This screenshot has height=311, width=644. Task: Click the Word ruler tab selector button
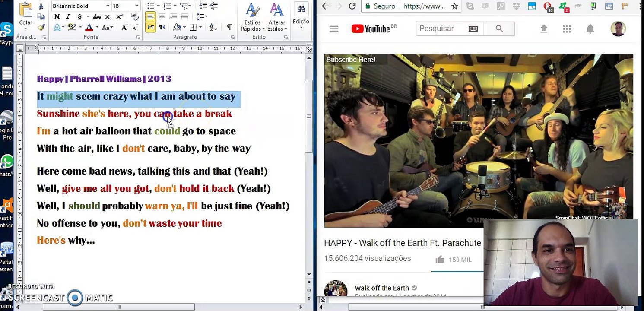20,49
